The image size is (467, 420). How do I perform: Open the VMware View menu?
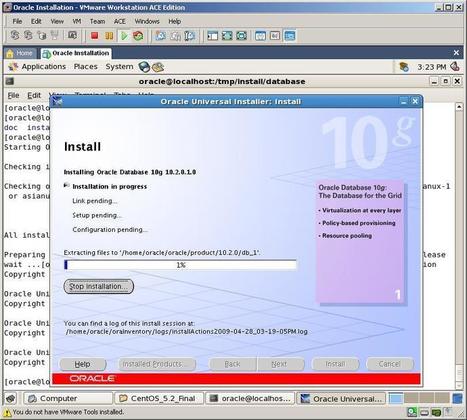(57, 21)
